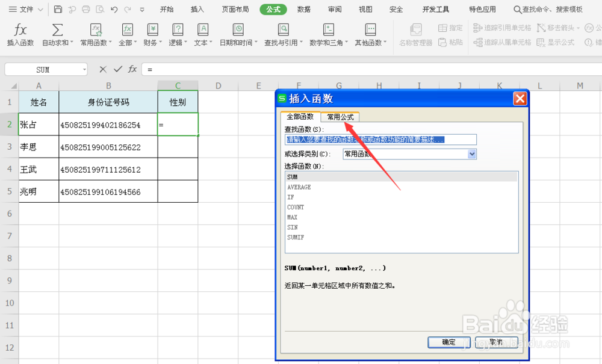Image resolution: width=602 pixels, height=364 pixels.
Task: Confirm entry with the formula bar checkmark
Action: (x=118, y=69)
